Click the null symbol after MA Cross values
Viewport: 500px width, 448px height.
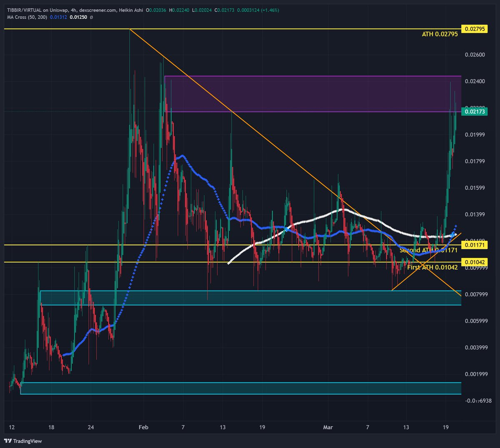[91, 17]
